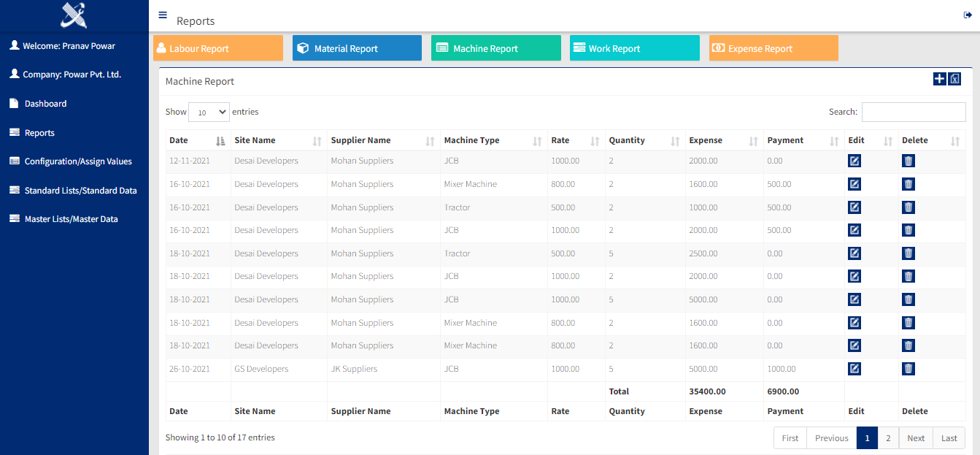Edit the 18-10-2021 JCB entry with expense 2000.00
This screenshot has width=980, height=455.
tap(854, 276)
